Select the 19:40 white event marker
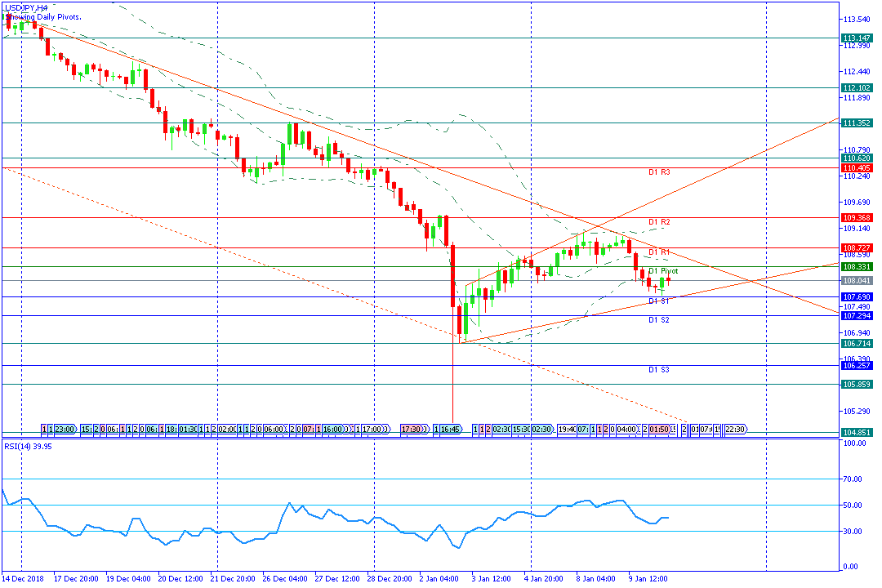 (x=567, y=430)
